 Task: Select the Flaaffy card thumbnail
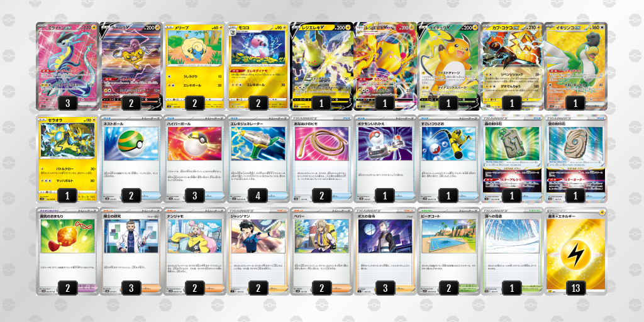[258, 66]
